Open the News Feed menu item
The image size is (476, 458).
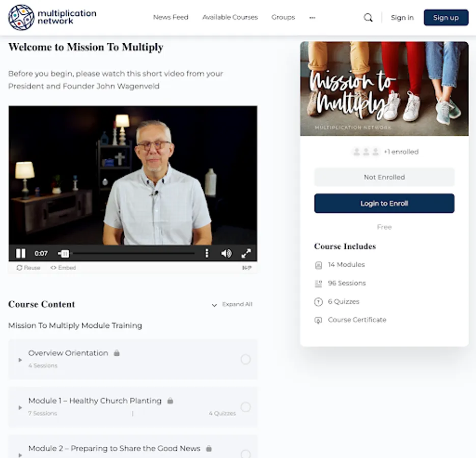click(x=171, y=17)
